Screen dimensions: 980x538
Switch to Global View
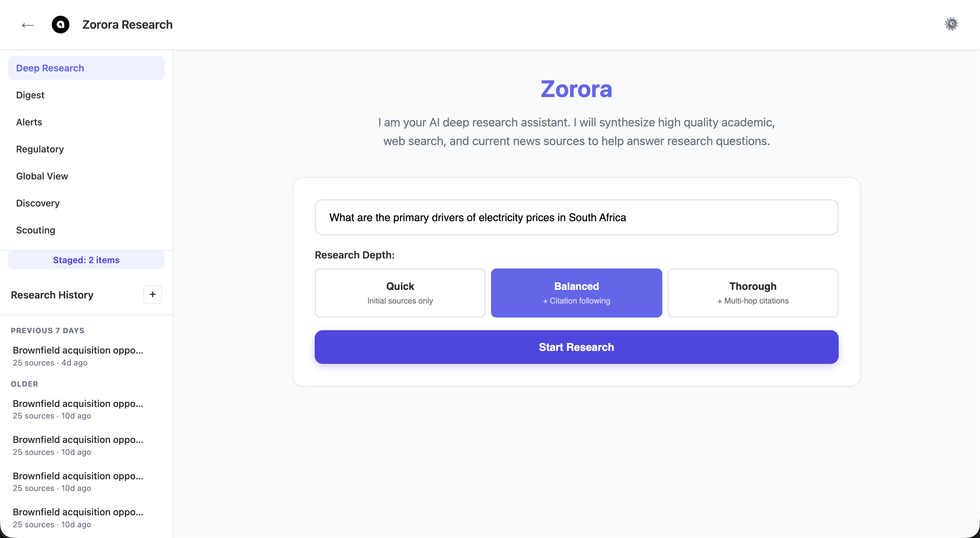(42, 176)
